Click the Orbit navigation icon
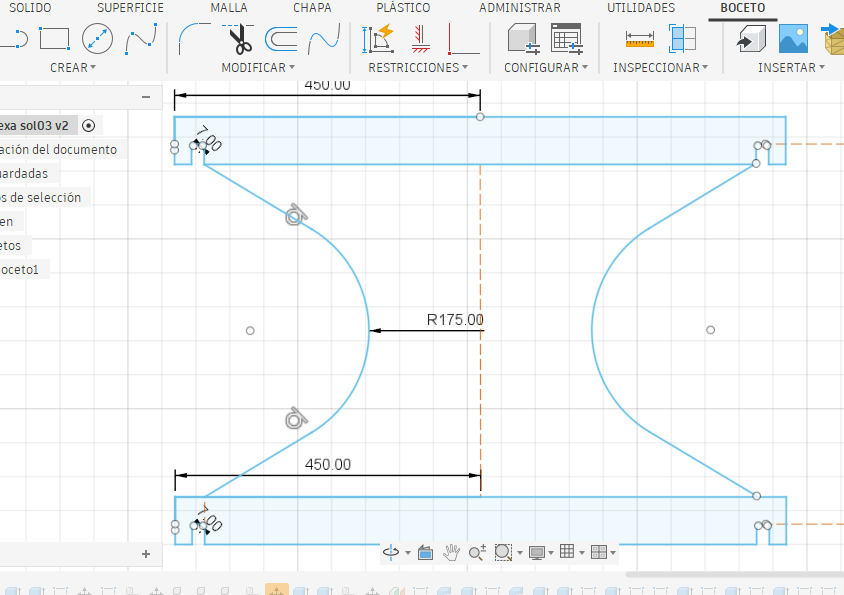Screen dimensions: 844x595 [x=391, y=552]
